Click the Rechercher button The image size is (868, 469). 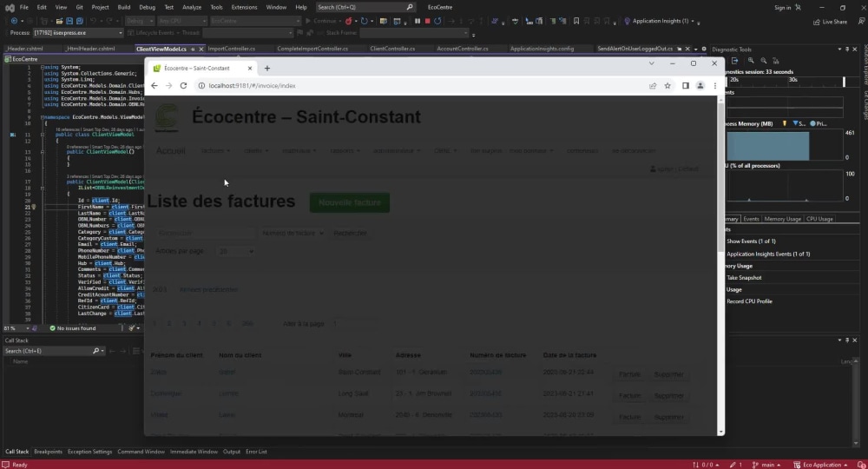(x=351, y=233)
